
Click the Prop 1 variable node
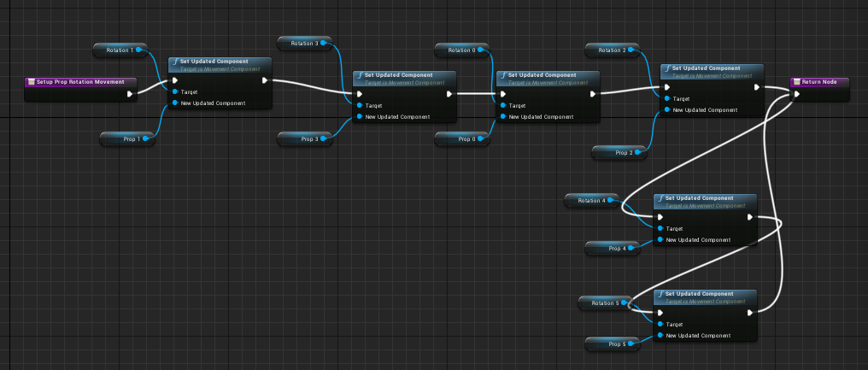125,138
